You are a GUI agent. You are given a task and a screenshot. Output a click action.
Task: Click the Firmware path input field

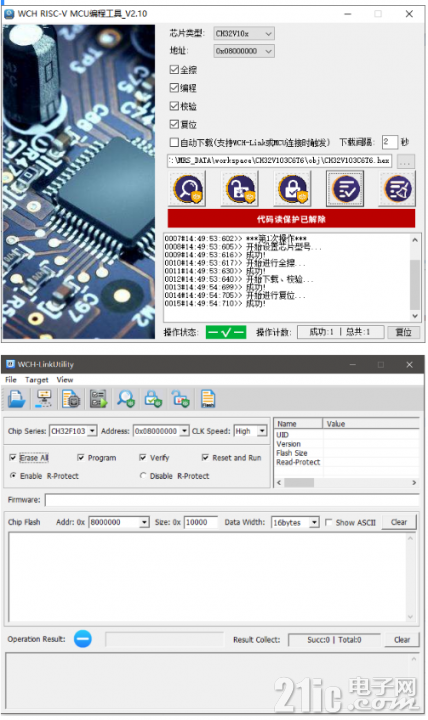click(x=232, y=500)
